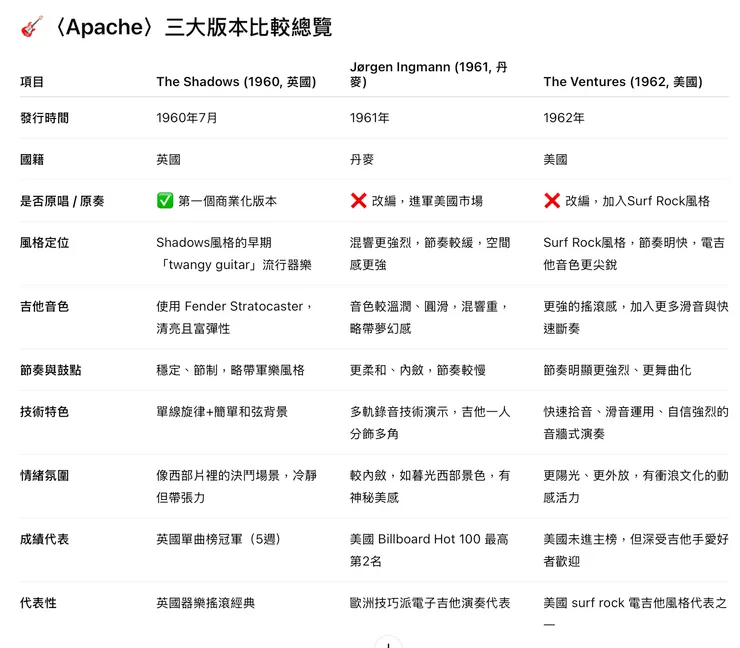Click the cell 1962年
Screen dimensions: 740x648
coord(563,118)
